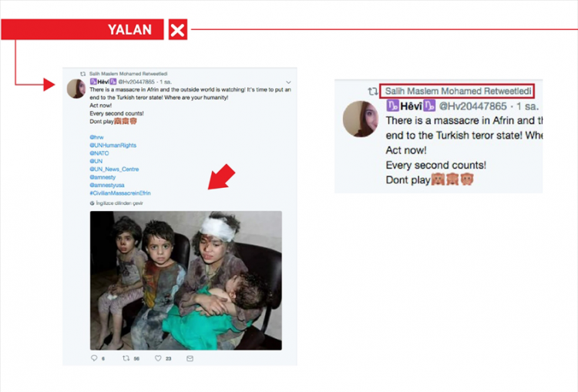Click the enlarged profile avatar on right
Image resolution: width=578 pixels, height=392 pixels.
point(361,119)
